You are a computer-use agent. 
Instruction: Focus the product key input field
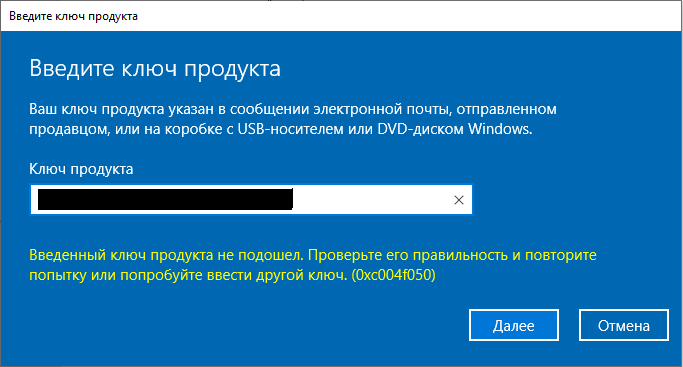[x=251, y=200]
